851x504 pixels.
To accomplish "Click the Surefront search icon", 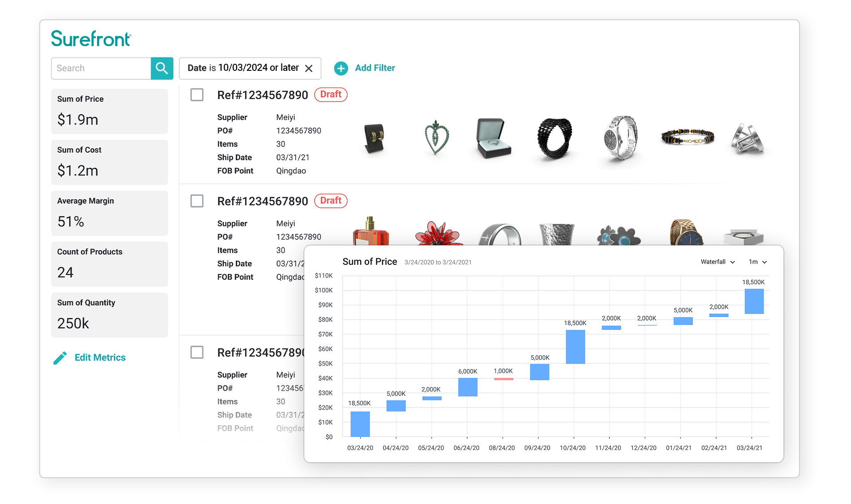I will click(161, 68).
